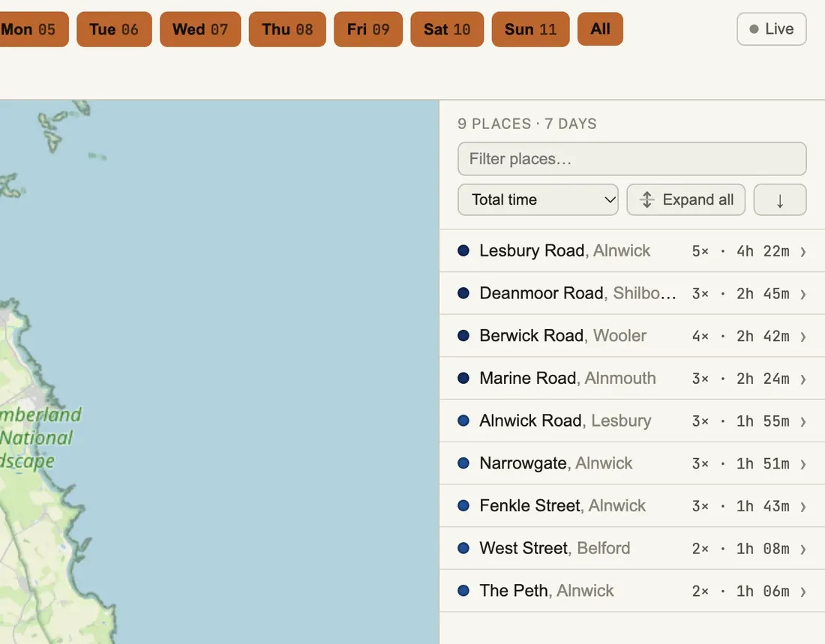Click the '1h 08m' duration value
The image size is (825, 644).
pyautogui.click(x=763, y=550)
